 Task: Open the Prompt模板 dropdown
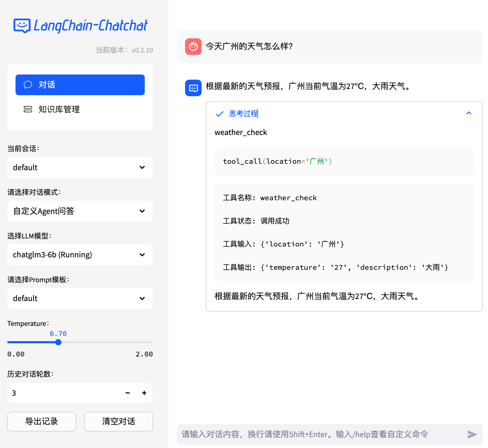80,298
